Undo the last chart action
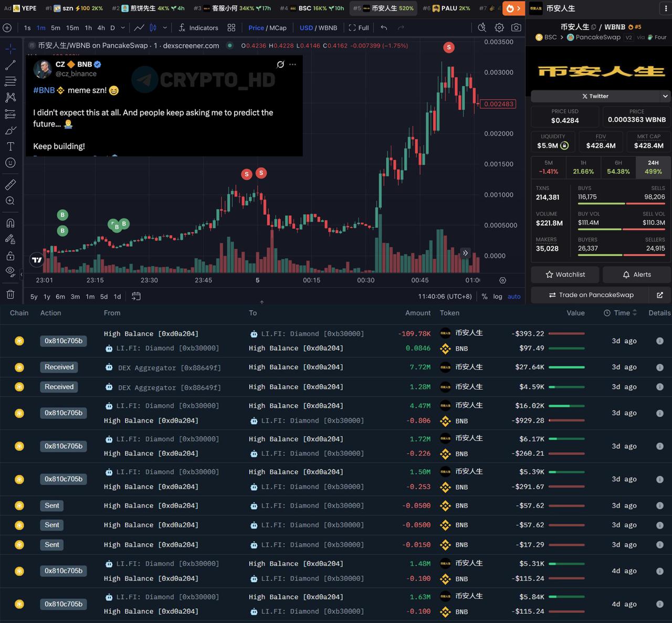The height and width of the screenshot is (623, 672). (384, 28)
